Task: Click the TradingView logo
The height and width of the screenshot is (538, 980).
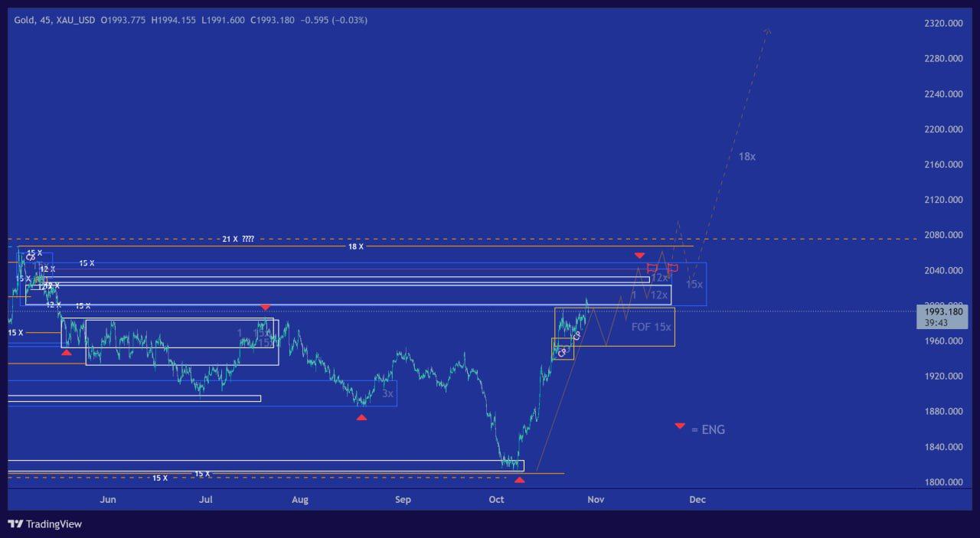Action: [44, 524]
